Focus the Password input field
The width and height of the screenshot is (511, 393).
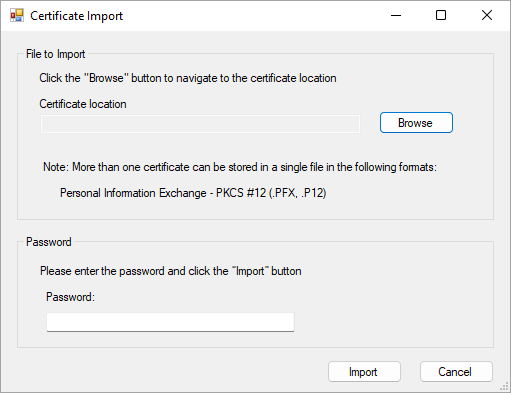(x=170, y=322)
